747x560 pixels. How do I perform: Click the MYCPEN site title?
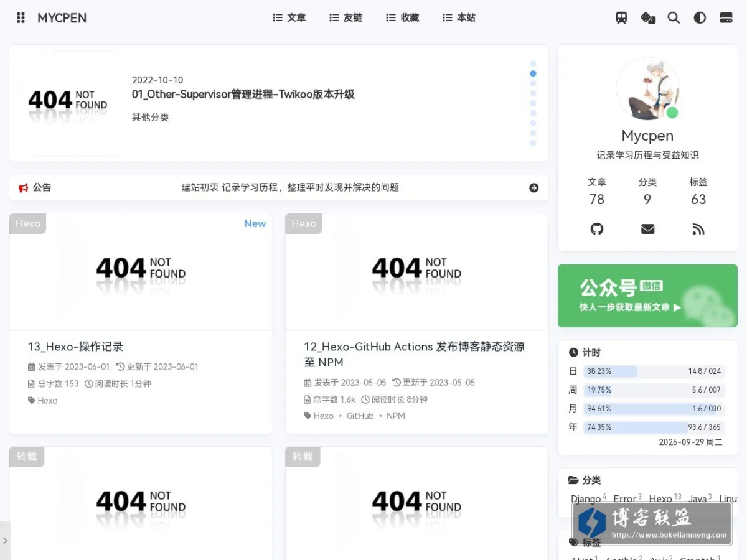62,18
